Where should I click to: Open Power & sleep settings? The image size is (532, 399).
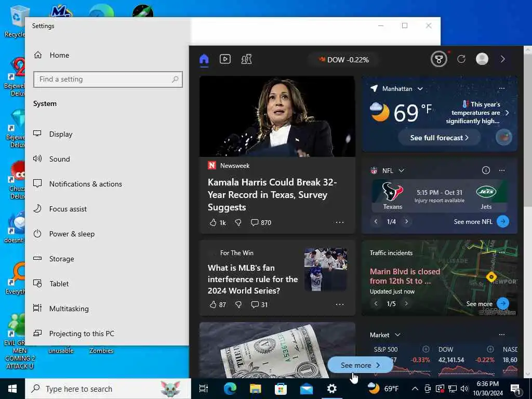tap(107, 234)
